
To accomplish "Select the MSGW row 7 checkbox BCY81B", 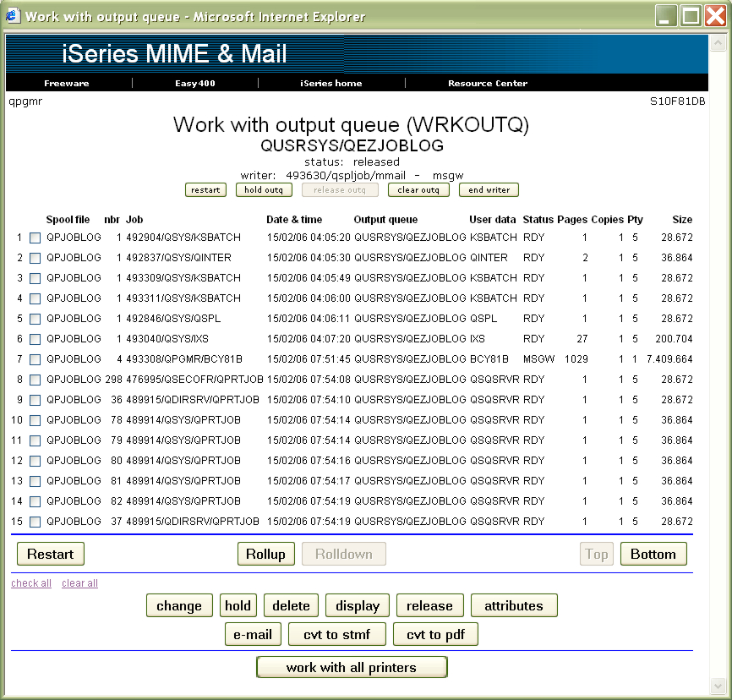I will pyautogui.click(x=35, y=359).
